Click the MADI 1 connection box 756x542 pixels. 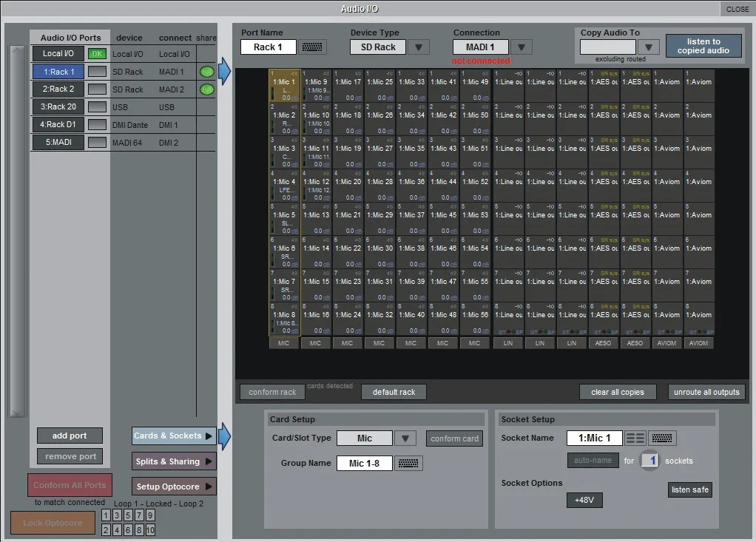tap(480, 47)
